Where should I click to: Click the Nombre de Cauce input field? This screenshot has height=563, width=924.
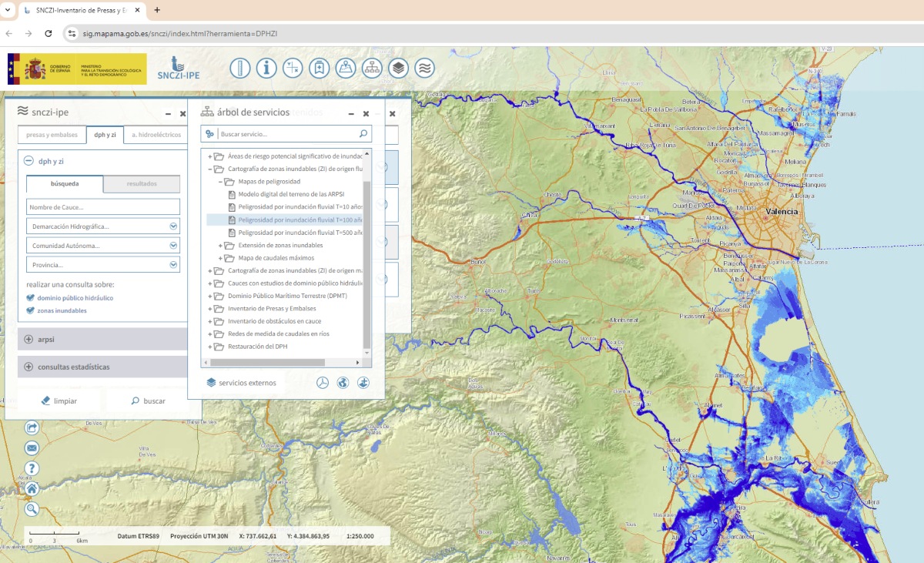[103, 207]
